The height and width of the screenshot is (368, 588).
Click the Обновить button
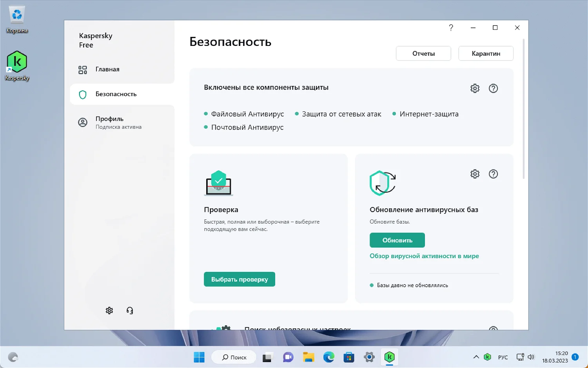click(x=397, y=240)
